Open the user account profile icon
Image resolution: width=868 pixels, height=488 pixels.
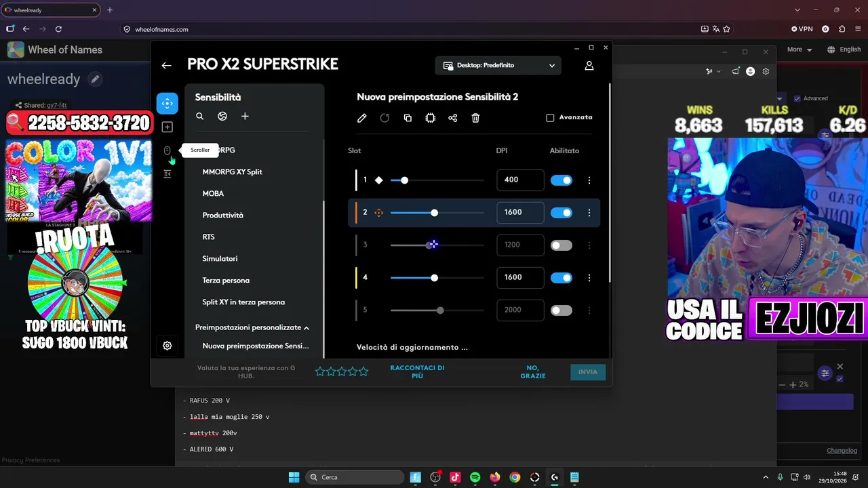(x=589, y=66)
